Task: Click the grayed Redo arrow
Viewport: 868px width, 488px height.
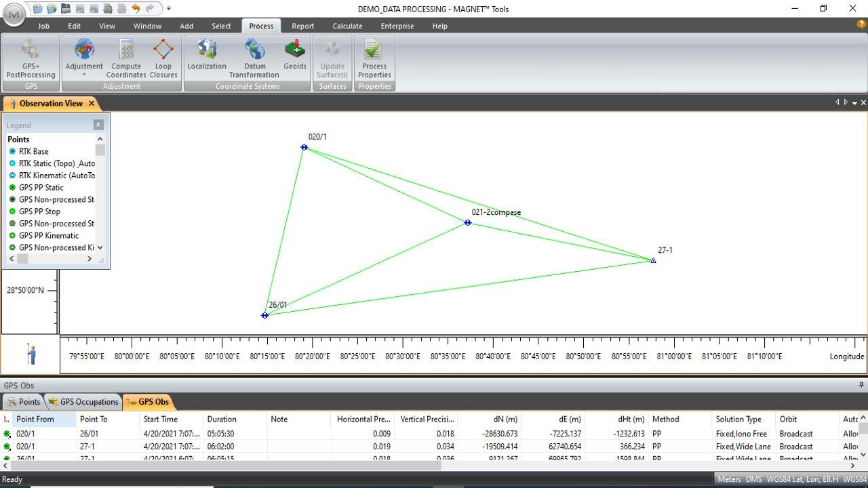Action: coord(150,9)
